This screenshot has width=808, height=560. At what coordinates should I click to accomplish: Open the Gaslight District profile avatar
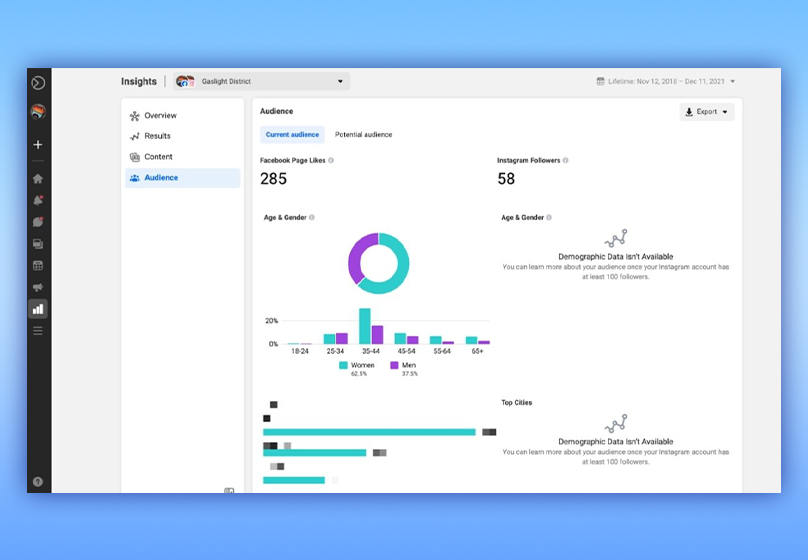tap(38, 113)
